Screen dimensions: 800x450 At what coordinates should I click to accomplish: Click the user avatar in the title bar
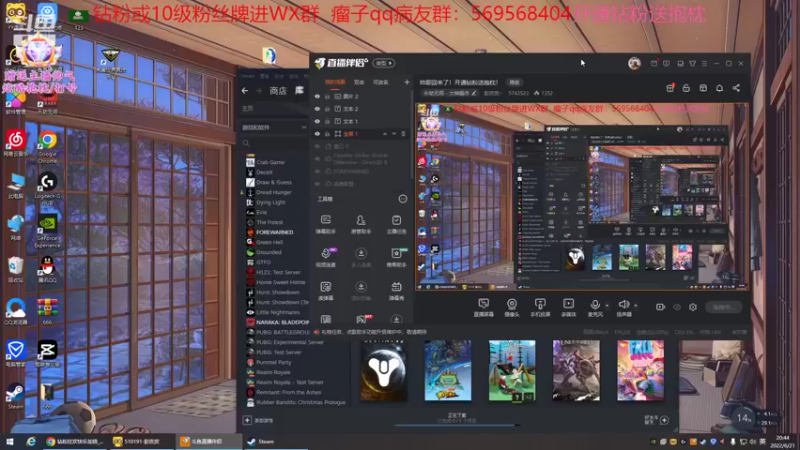(634, 63)
